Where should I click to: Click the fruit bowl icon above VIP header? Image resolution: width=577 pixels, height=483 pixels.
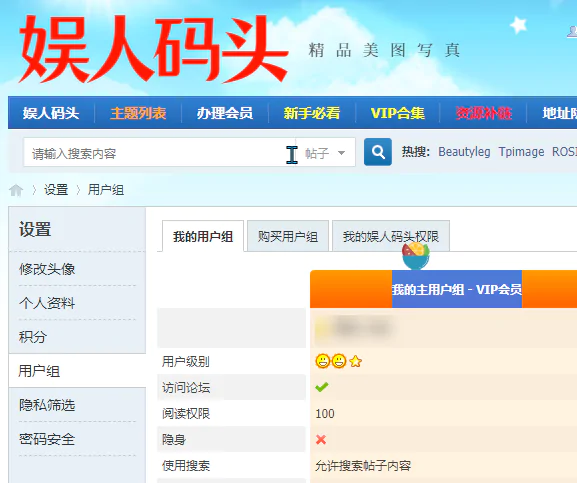(416, 255)
